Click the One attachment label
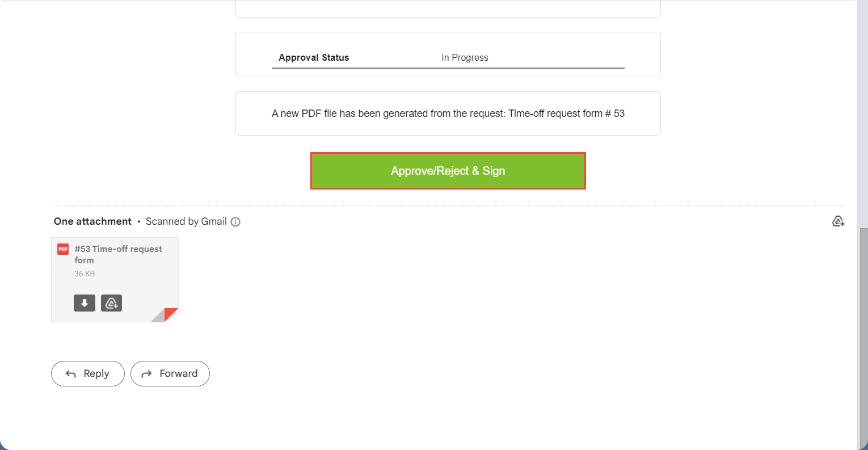868x450 pixels. coord(92,221)
